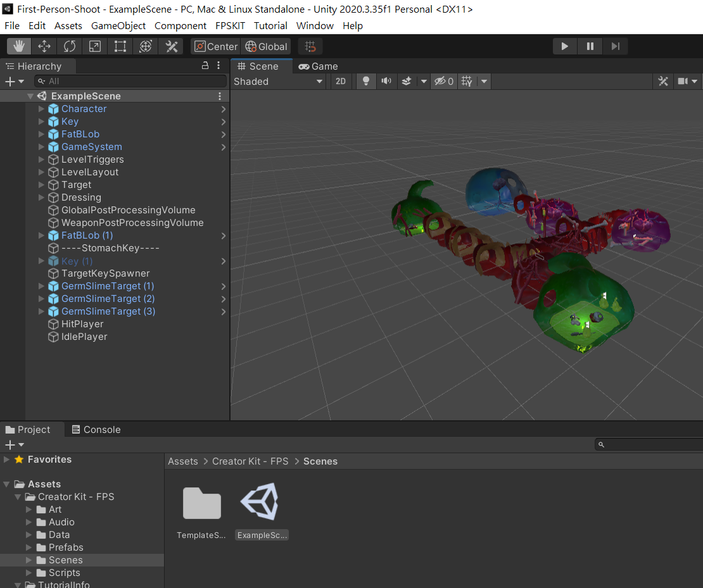Select the LevelLayout object
The image size is (703, 588).
coord(90,172)
